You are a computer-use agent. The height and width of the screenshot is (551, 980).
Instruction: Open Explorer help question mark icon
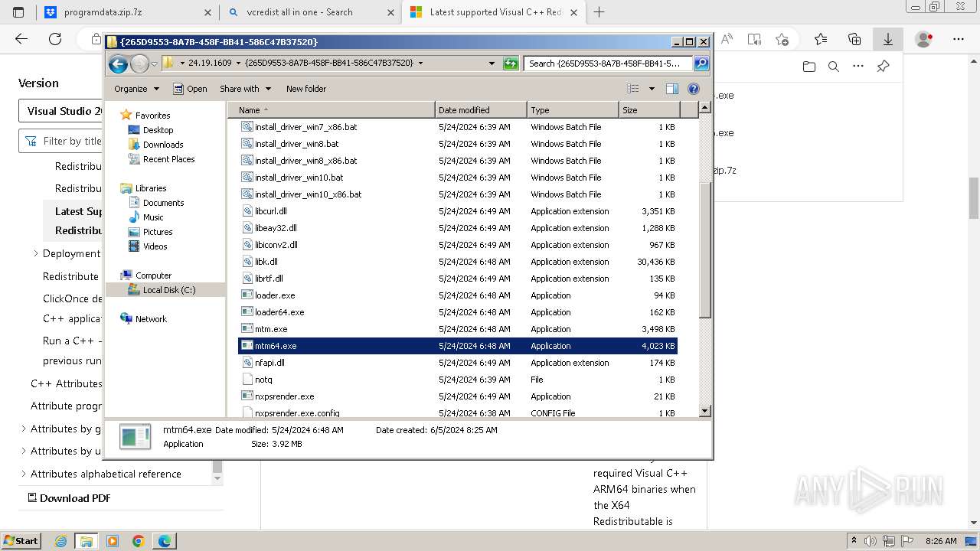tap(694, 89)
